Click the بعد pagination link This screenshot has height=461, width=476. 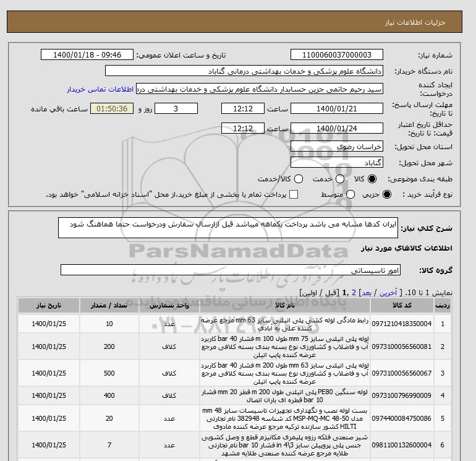367,293
